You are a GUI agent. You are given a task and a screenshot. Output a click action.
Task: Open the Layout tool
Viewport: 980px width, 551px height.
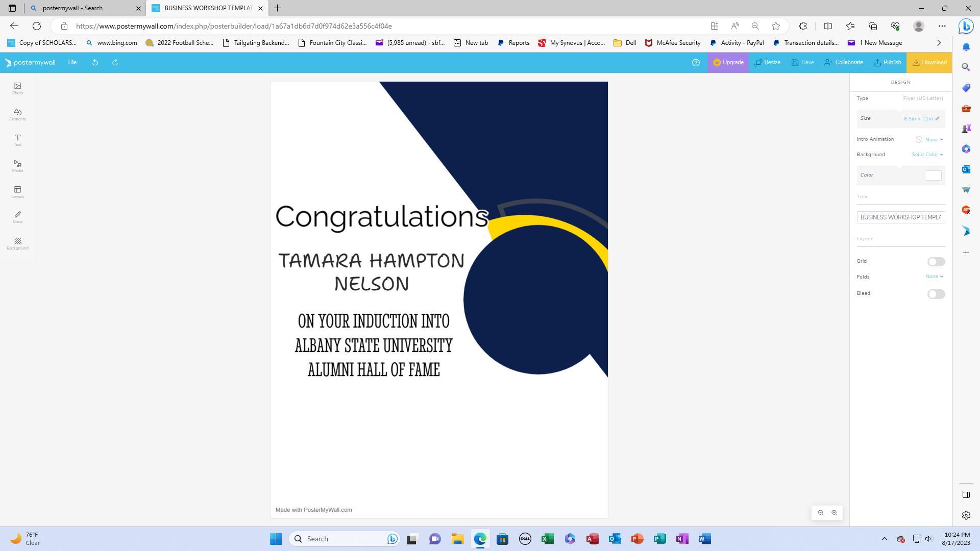point(17,192)
